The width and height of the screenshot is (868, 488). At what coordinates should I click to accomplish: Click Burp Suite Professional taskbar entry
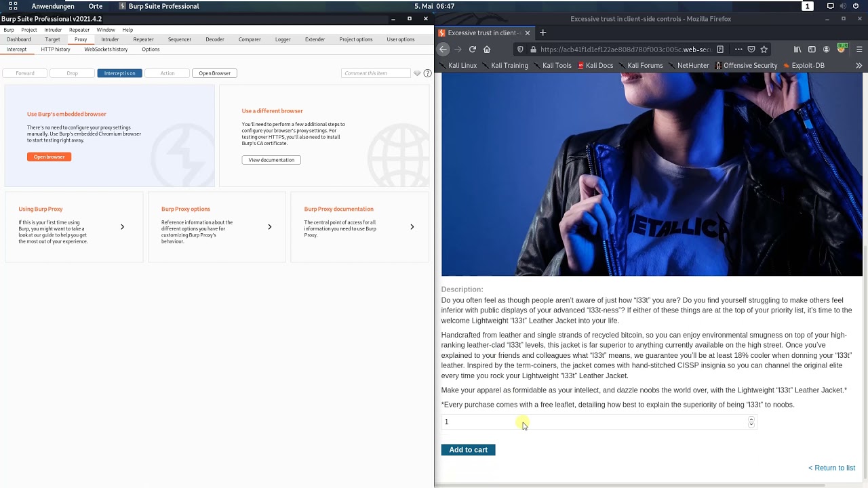pos(159,6)
